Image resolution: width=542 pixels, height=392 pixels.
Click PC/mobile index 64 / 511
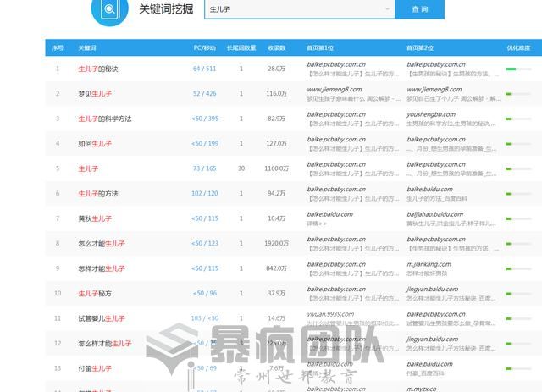pos(204,69)
